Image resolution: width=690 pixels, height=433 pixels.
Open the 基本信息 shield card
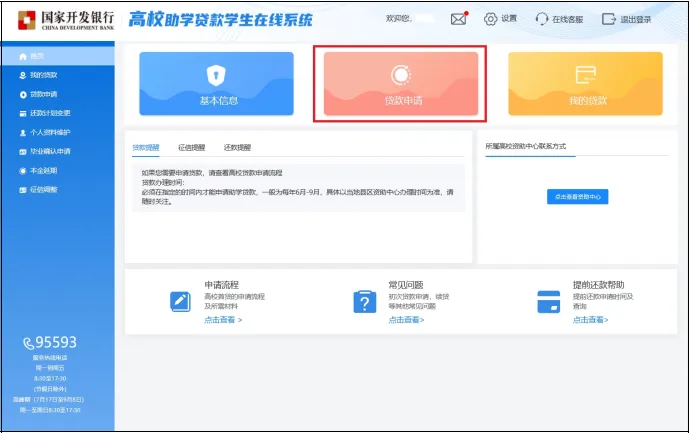(217, 83)
